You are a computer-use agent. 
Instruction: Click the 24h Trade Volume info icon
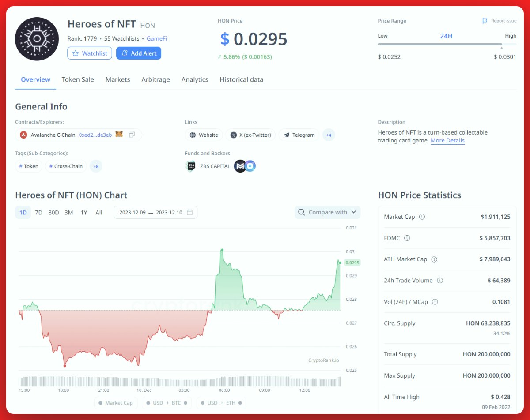pos(440,280)
